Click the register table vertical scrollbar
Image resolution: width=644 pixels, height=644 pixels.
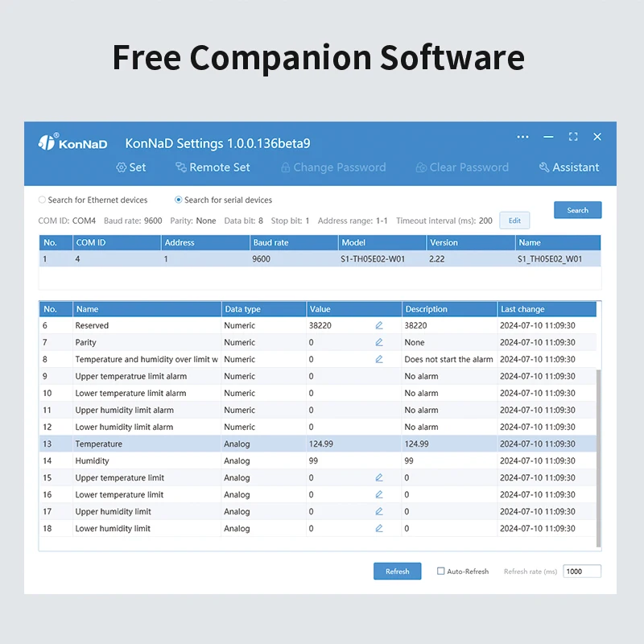pos(598,458)
